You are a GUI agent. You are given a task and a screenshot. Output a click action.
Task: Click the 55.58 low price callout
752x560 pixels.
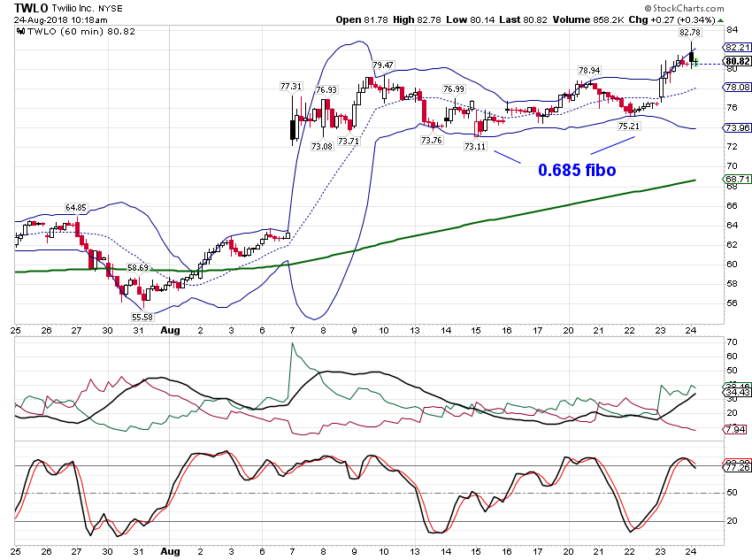(142, 317)
